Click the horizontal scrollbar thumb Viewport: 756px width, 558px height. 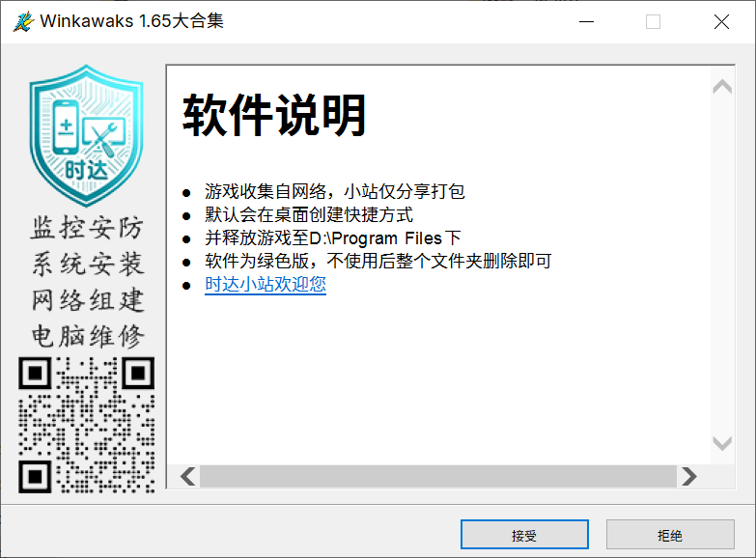[x=438, y=477]
